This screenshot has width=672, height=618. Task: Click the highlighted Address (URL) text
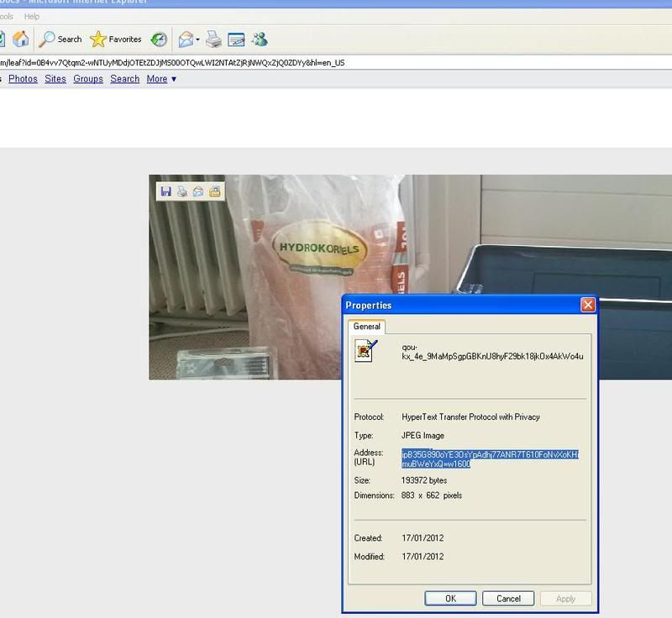pyautogui.click(x=490, y=459)
